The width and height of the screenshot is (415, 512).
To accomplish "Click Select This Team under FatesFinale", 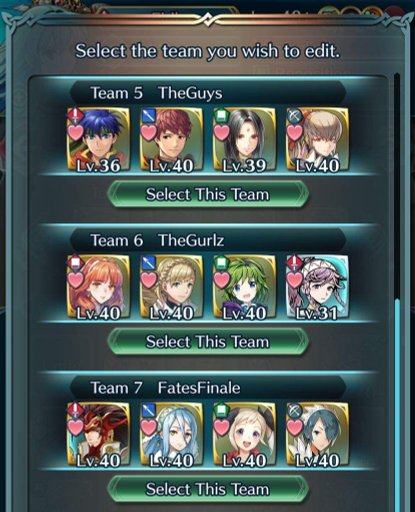I will click(x=207, y=489).
